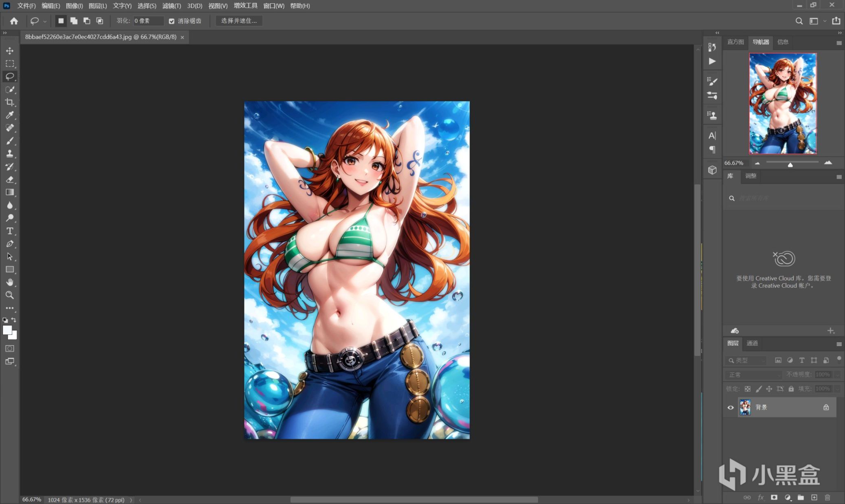Open the layer blend mode dropdown
Viewport: 845px width, 504px height.
point(753,375)
